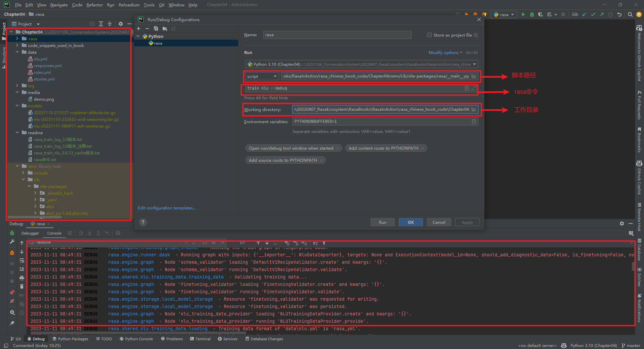Toggle Mute Breakpoints icon in Debug panel

click(x=12, y=301)
